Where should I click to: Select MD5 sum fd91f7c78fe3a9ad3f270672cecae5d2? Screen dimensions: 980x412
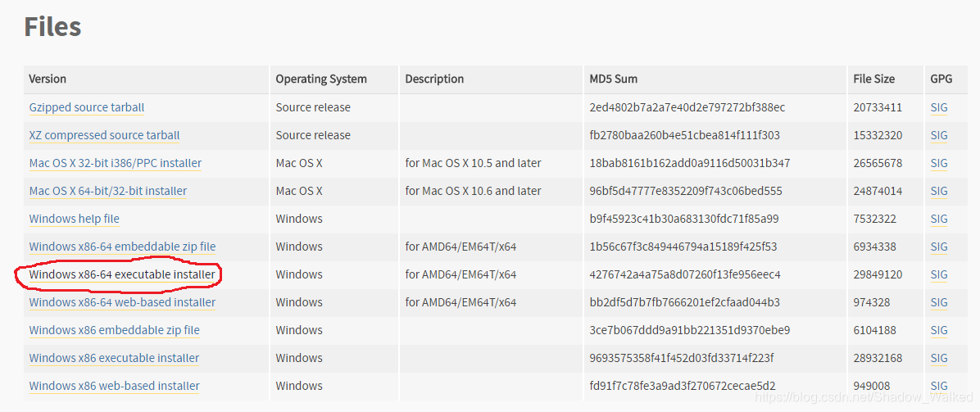click(683, 386)
